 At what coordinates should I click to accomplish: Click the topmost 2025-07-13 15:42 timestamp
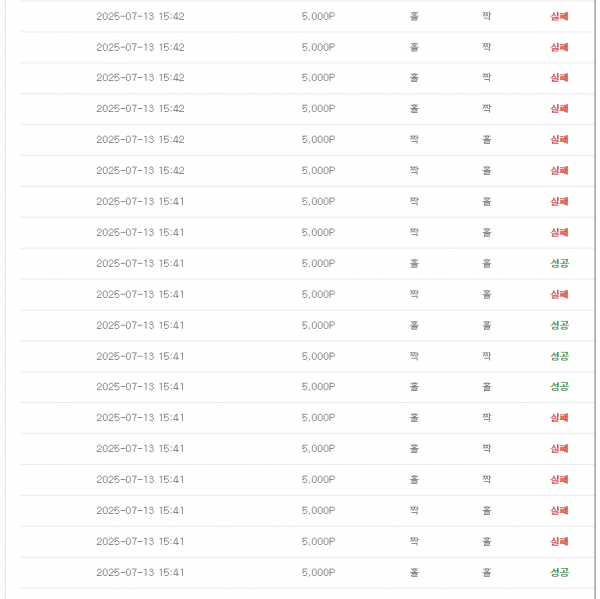point(140,16)
